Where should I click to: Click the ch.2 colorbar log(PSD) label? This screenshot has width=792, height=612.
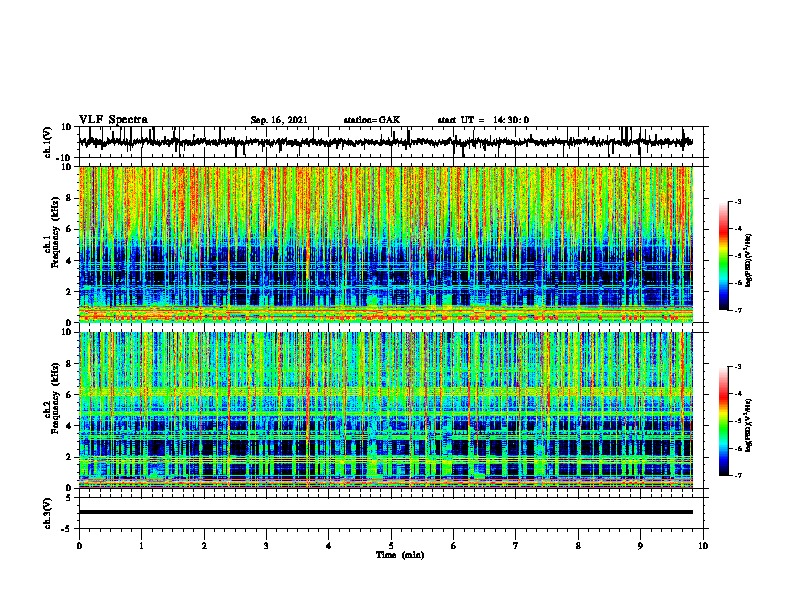pyautogui.click(x=749, y=425)
